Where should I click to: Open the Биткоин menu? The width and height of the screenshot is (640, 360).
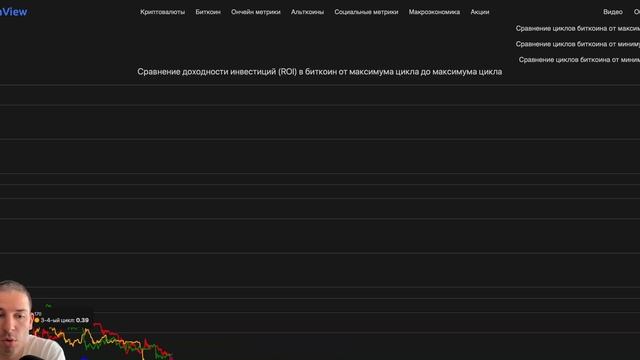click(208, 12)
